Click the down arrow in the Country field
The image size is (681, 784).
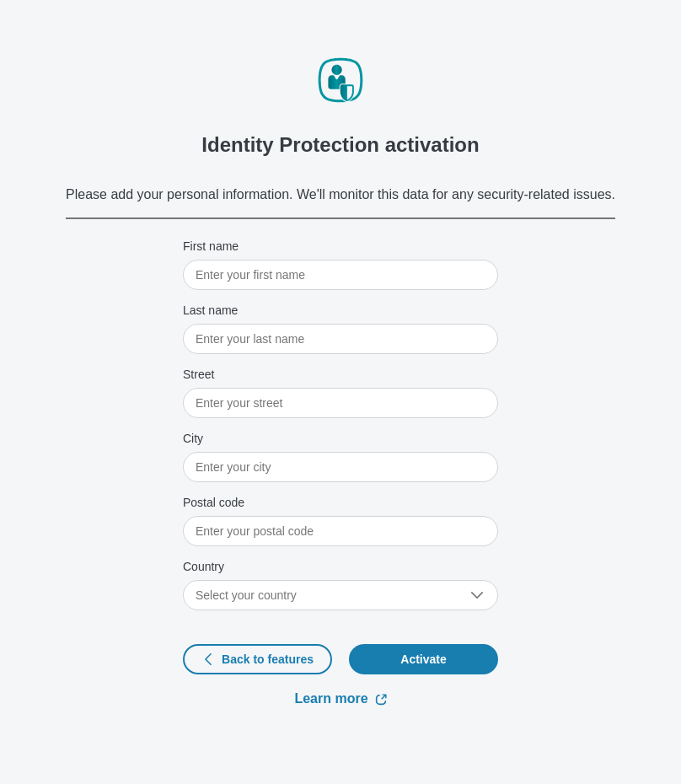click(477, 595)
